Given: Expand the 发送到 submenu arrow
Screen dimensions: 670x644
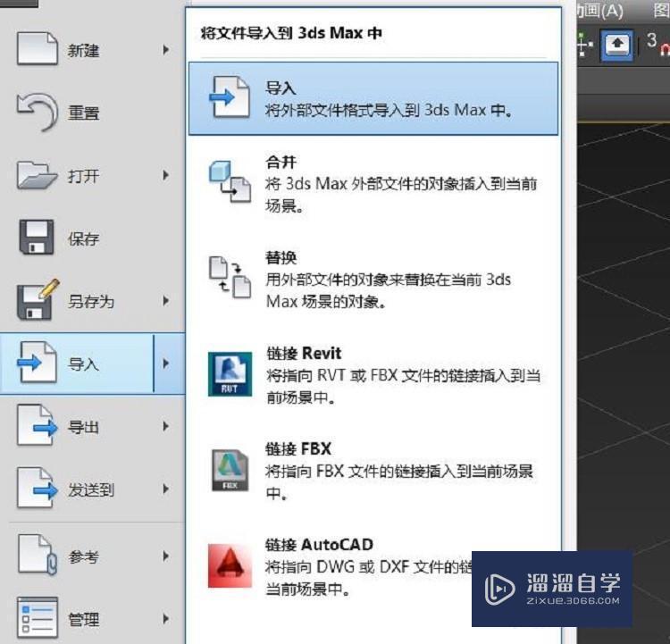Looking at the screenshot, I should (x=166, y=489).
